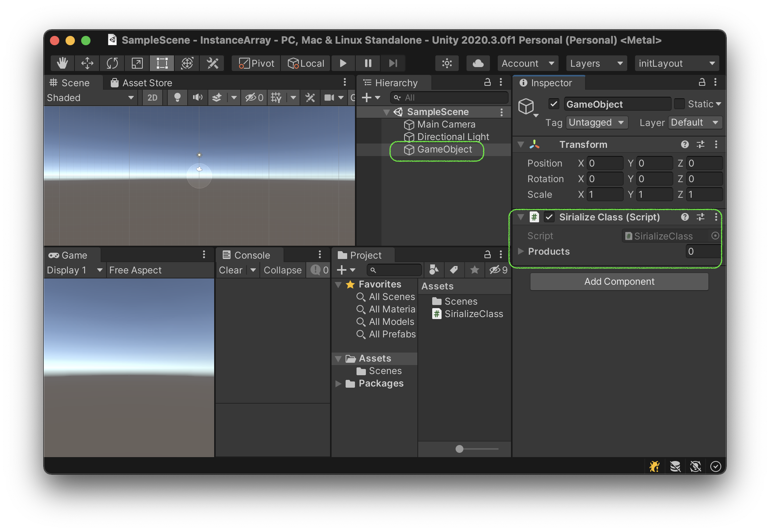Open the Layers dropdown

[x=596, y=63]
